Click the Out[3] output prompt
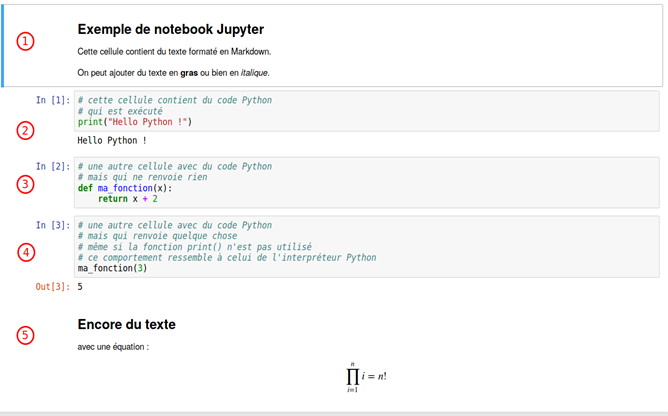This screenshot has width=668, height=416. tap(53, 287)
